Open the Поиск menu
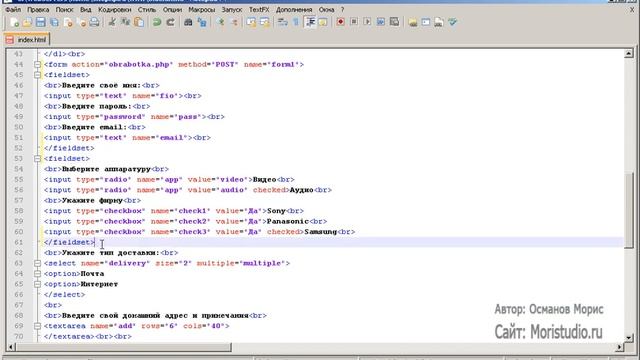The height and width of the screenshot is (360, 640). (64, 9)
